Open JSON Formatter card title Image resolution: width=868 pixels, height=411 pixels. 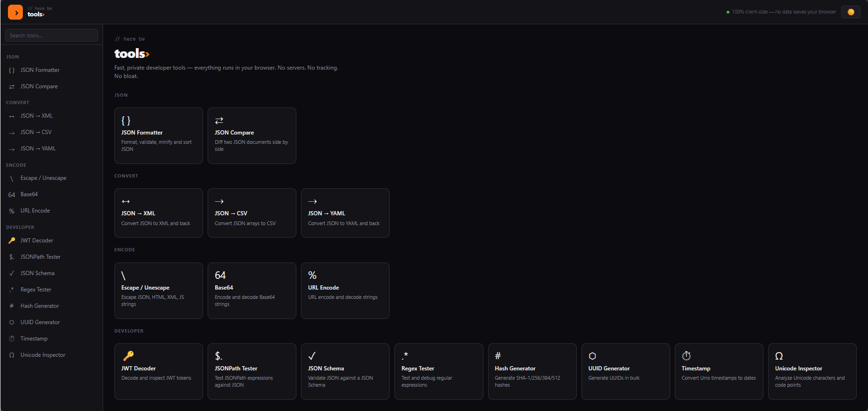(x=142, y=133)
